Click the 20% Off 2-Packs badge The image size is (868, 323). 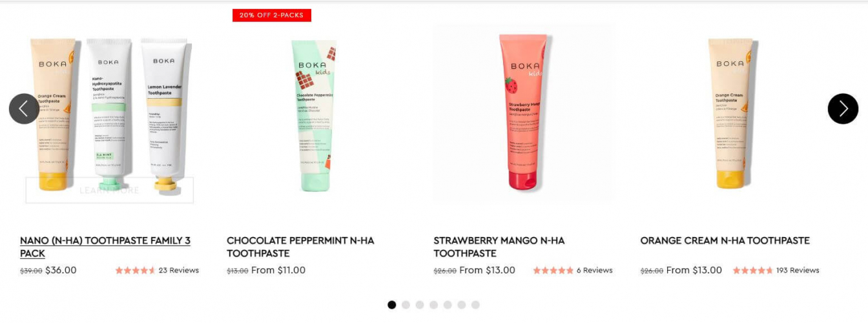[271, 15]
